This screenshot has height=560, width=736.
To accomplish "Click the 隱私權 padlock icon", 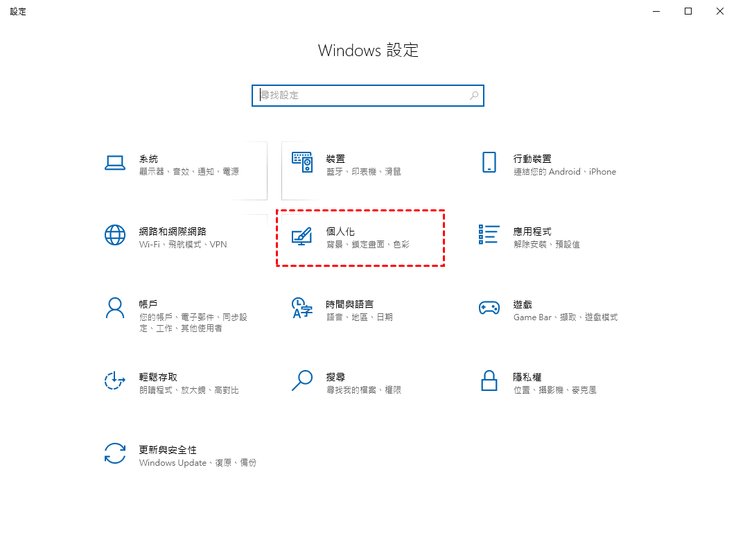I will coord(489,380).
